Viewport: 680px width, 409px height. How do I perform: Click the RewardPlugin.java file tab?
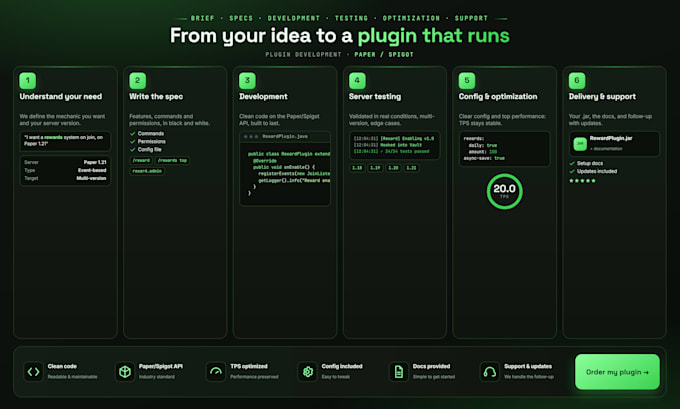pyautogui.click(x=285, y=136)
